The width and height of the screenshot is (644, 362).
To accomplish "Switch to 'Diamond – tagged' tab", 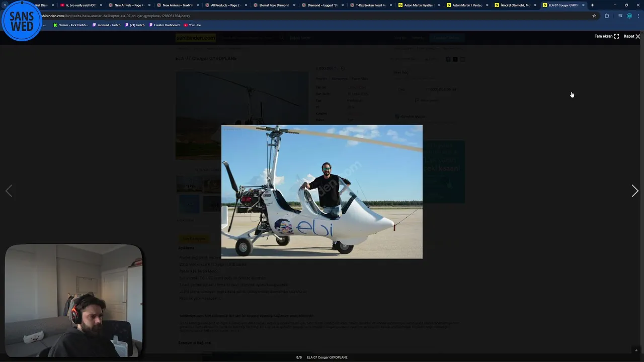I will pos(322,5).
